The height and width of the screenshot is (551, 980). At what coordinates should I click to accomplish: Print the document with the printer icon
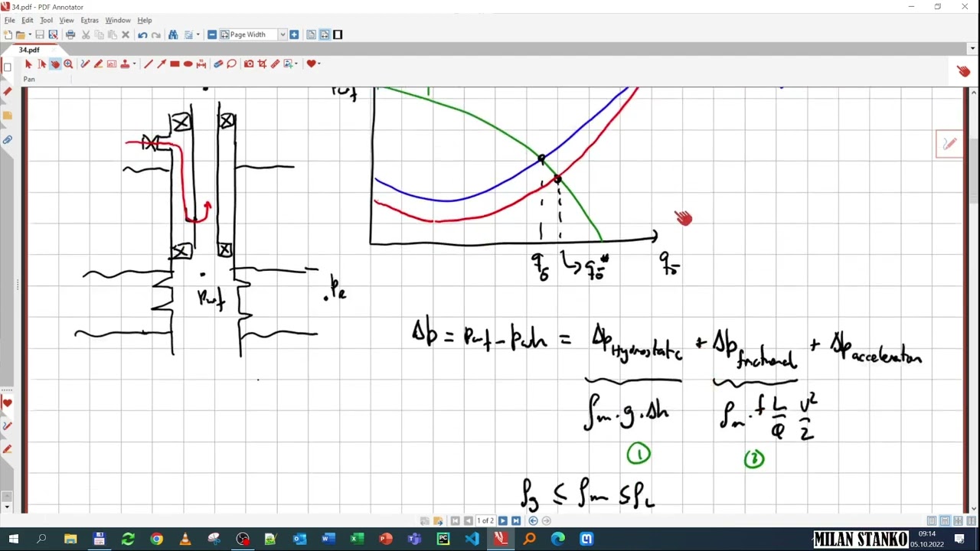(x=70, y=34)
